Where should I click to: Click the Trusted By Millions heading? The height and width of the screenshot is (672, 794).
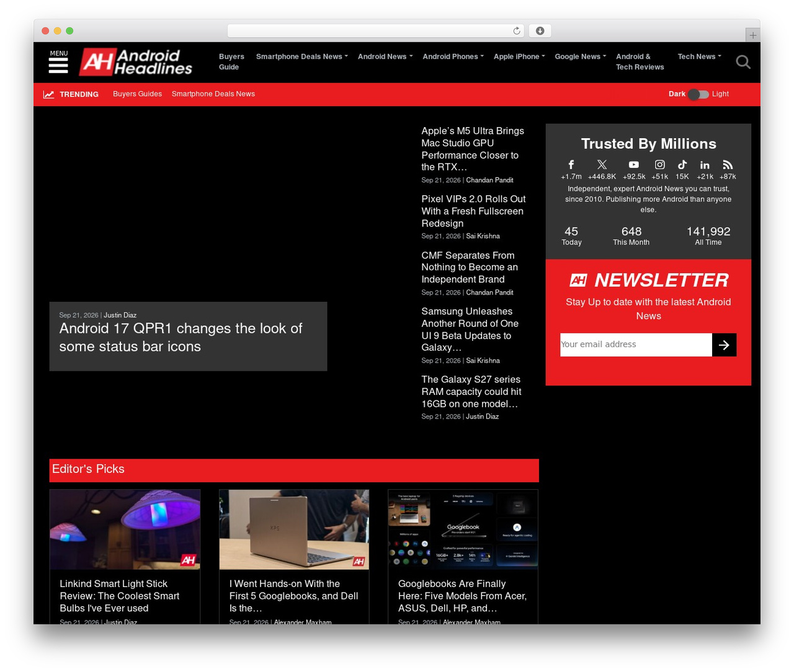(648, 144)
